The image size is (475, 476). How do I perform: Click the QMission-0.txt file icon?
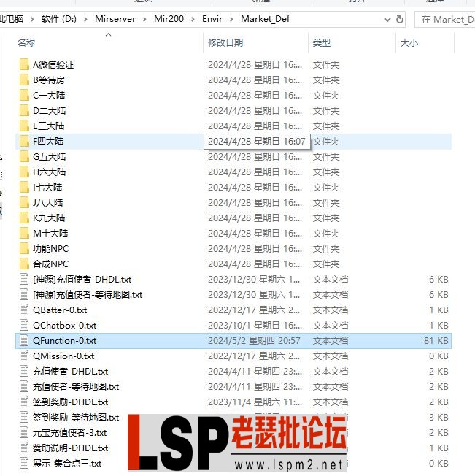coord(24,356)
